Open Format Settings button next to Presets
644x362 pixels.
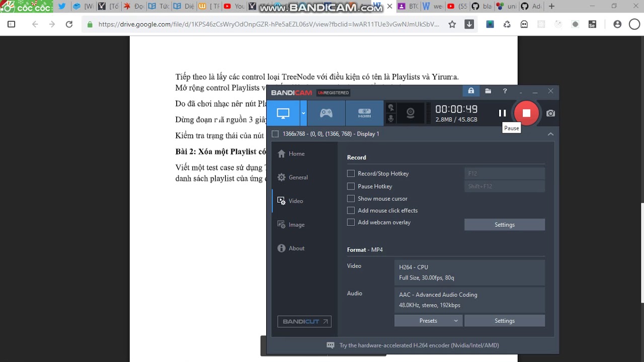pyautogui.click(x=505, y=321)
